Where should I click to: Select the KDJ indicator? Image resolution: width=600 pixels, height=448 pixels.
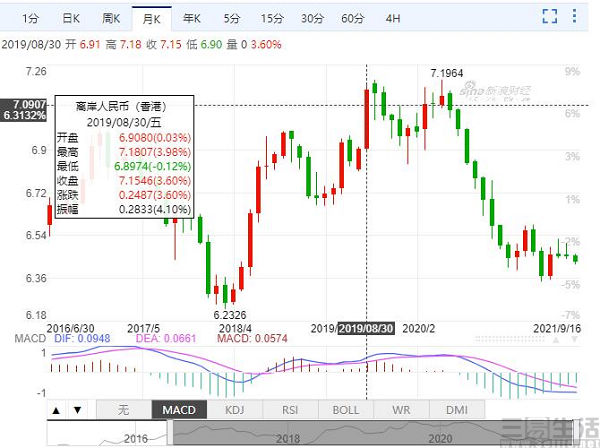(235, 410)
